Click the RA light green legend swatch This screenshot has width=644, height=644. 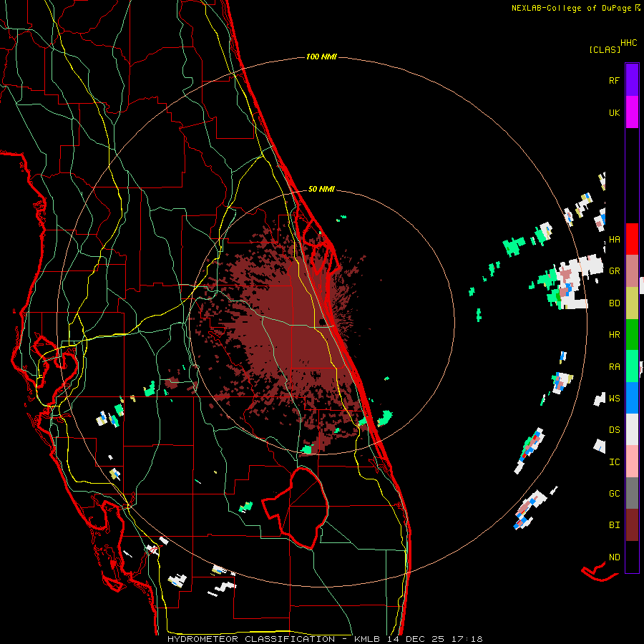(x=632, y=366)
